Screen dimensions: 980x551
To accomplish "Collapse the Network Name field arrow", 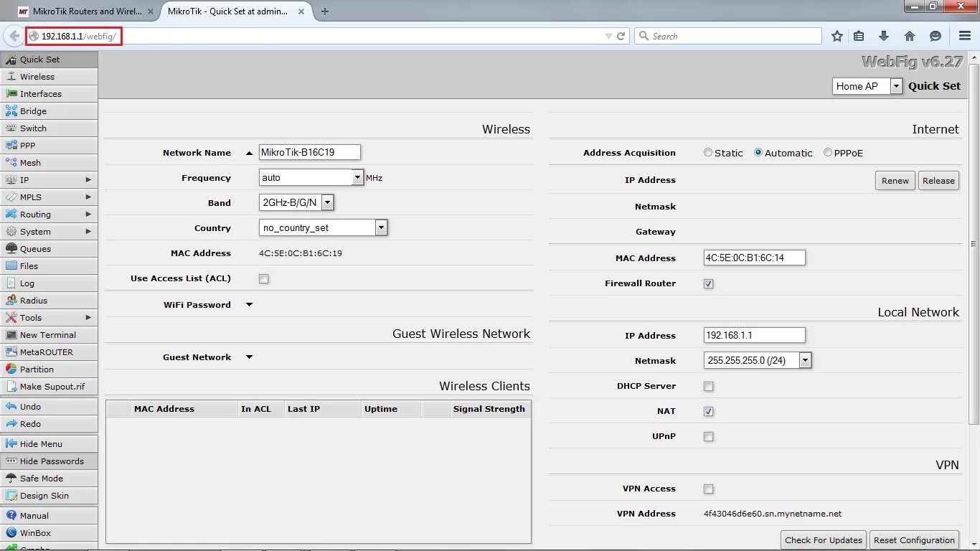I will click(x=250, y=153).
